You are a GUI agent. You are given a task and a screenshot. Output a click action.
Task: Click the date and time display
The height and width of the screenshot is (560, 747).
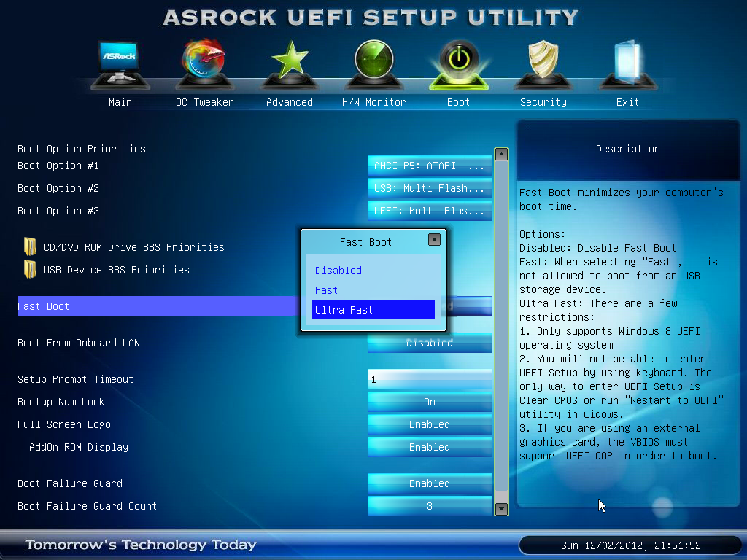tap(631, 545)
